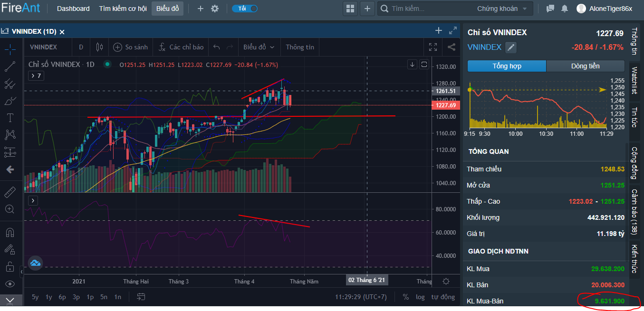644x311 pixels.
Task: Switch to the Dòng tiền tab
Action: point(585,66)
